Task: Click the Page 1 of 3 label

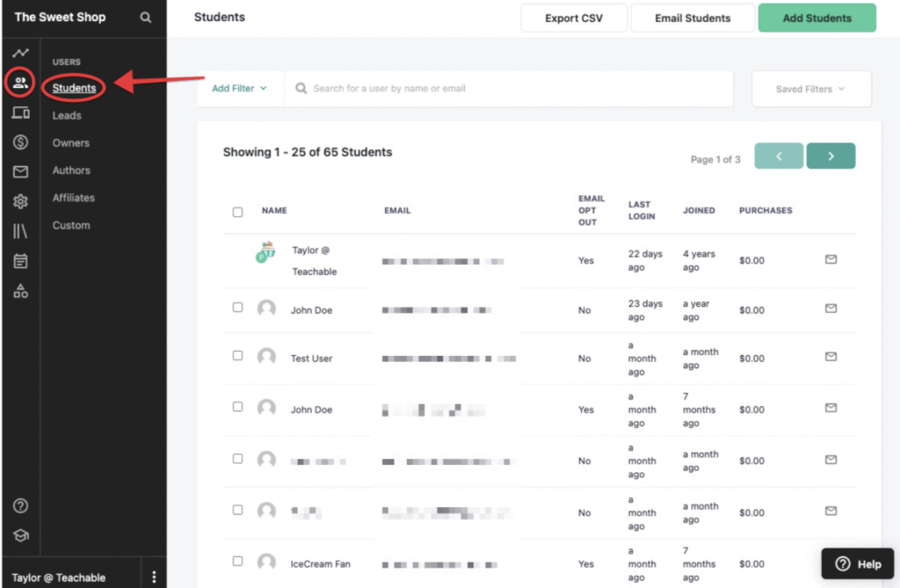Action: click(x=715, y=160)
